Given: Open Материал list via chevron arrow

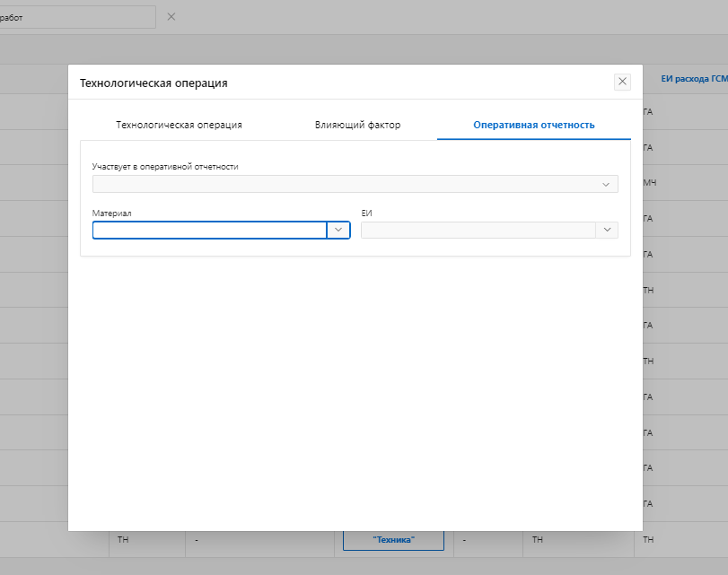Looking at the screenshot, I should click(x=338, y=230).
